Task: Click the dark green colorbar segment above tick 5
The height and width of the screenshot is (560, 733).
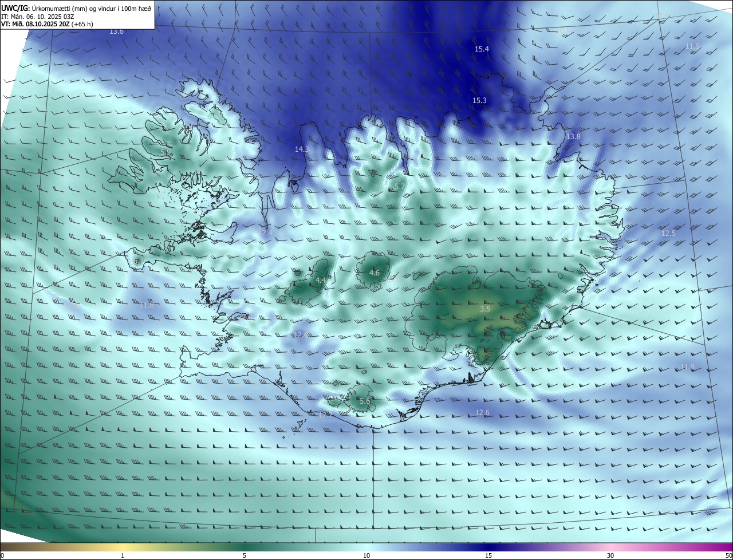Action: (245, 547)
